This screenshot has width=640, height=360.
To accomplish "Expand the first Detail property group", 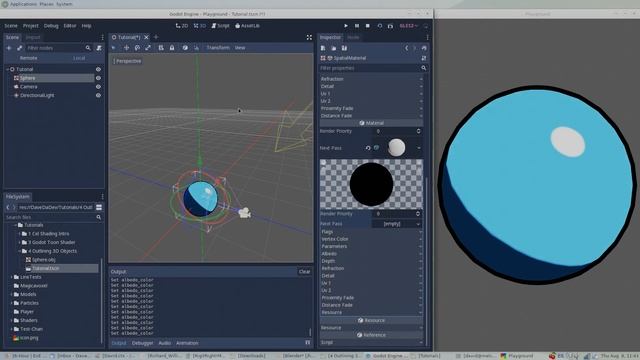I will 371,86.
